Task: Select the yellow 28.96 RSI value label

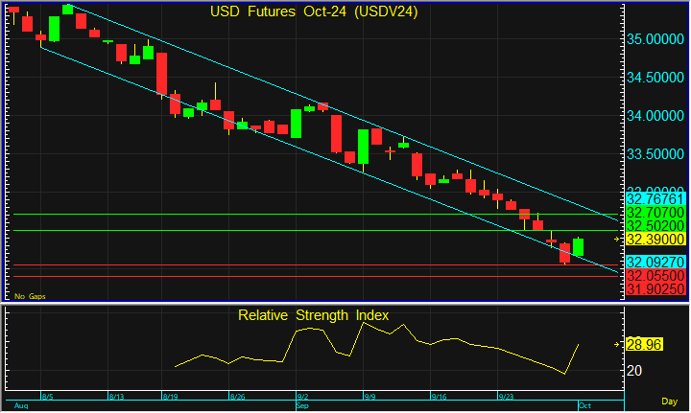Action: (646, 344)
